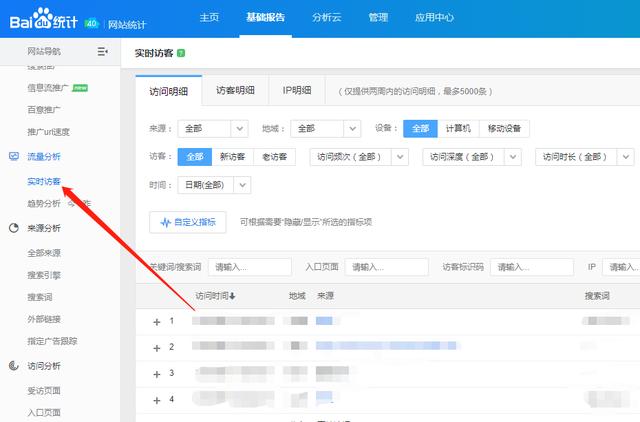Screen dimensions: 640x422
Task: Click the 流量分析 monitor icon
Action: [13, 156]
